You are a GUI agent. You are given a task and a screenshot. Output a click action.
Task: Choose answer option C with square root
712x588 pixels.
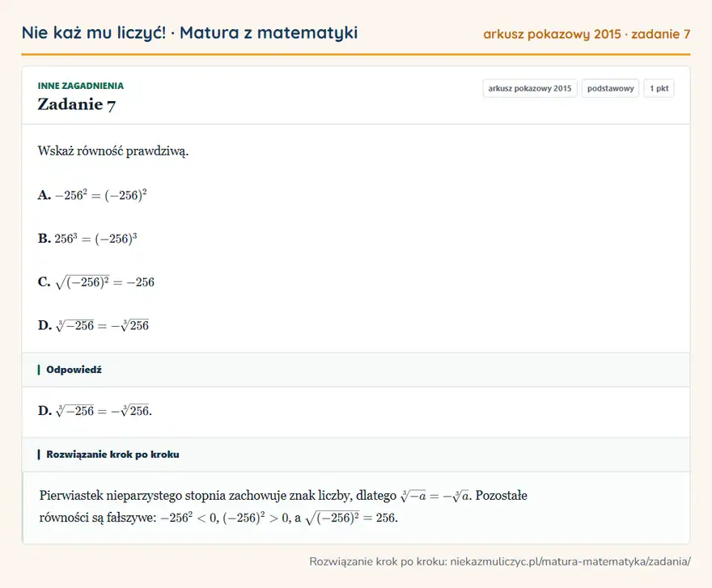[x=95, y=282]
